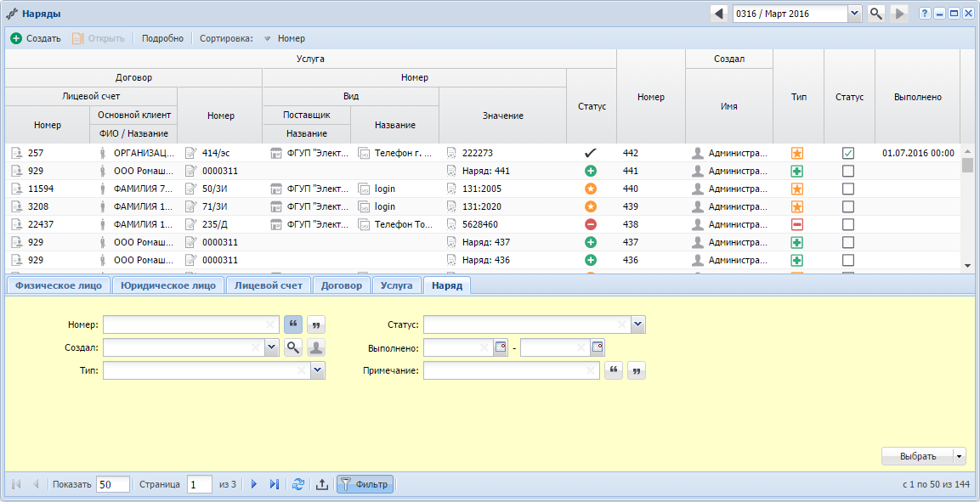Select the Наряд tab
Viewport: 980px width, 502px height.
[447, 285]
